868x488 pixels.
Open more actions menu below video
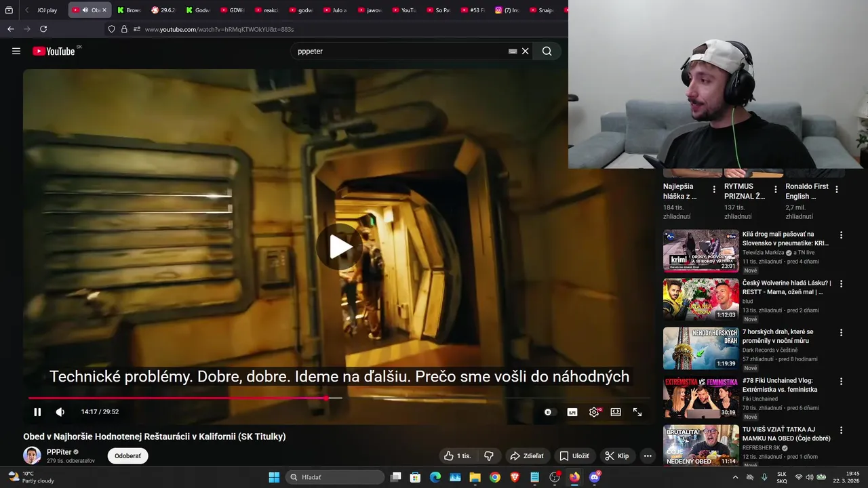(x=648, y=455)
